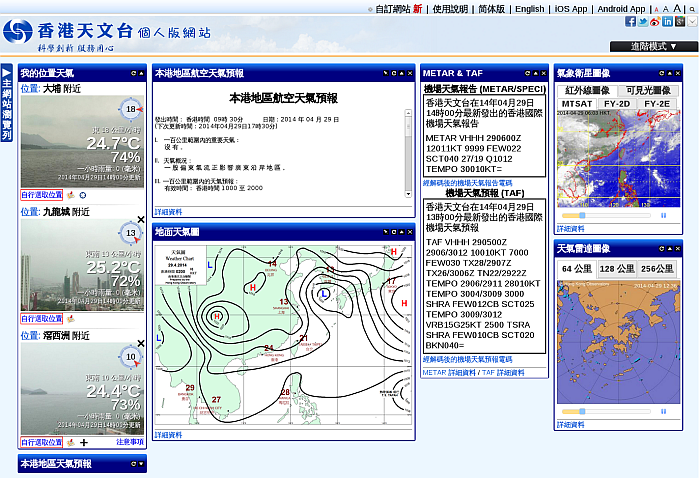Image resolution: width=700 pixels, height=478 pixels.
Task: Add a location with the plus icon
Action: pyautogui.click(x=84, y=442)
